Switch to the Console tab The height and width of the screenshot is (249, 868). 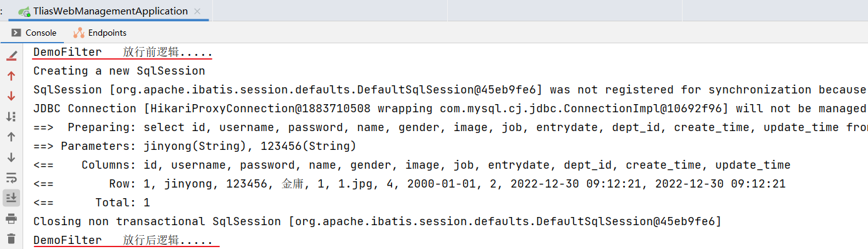tap(34, 33)
